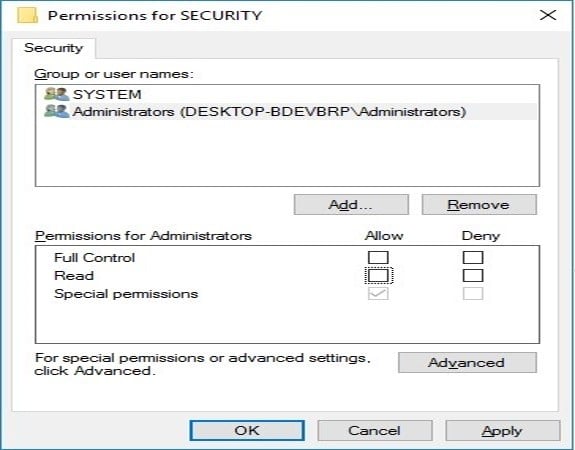Check Deny for Read permission

(x=473, y=275)
